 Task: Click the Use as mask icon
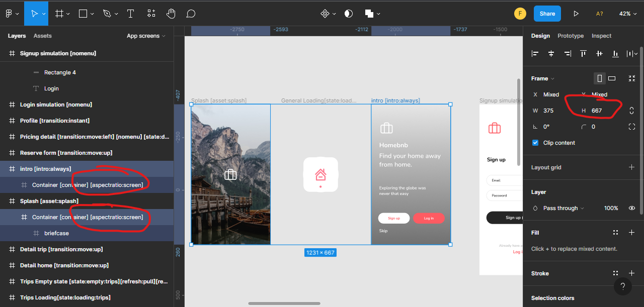[x=348, y=14]
